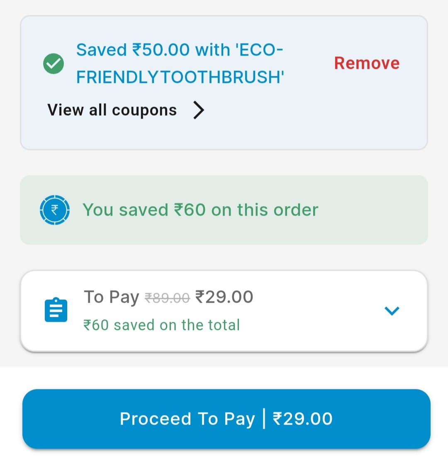The height and width of the screenshot is (476, 448).
Task: Click the ₹29.00 amount next to To Pay
Action: coord(224,297)
